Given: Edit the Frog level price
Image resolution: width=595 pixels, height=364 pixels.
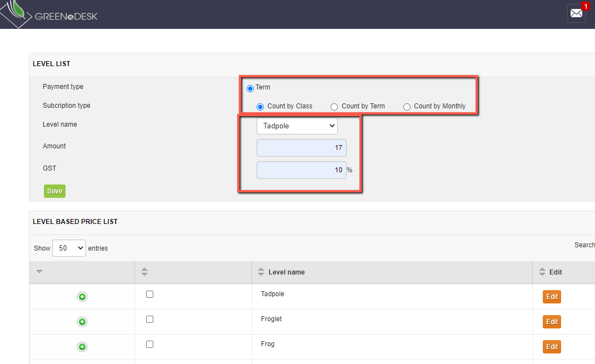Looking at the screenshot, I should (x=552, y=347).
